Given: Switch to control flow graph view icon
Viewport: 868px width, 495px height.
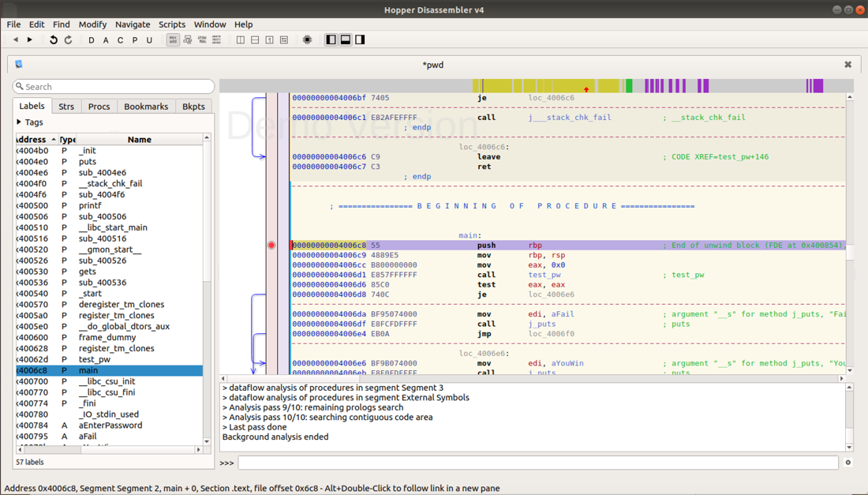Looking at the screenshot, I should click(x=188, y=39).
